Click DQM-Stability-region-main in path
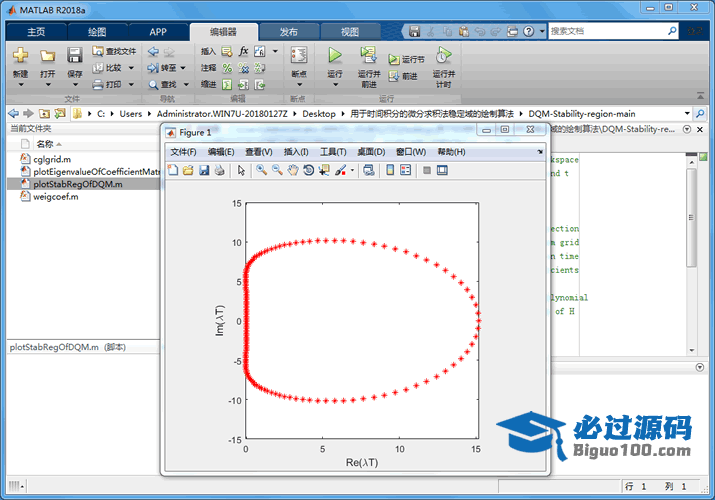The image size is (715, 500). [582, 114]
